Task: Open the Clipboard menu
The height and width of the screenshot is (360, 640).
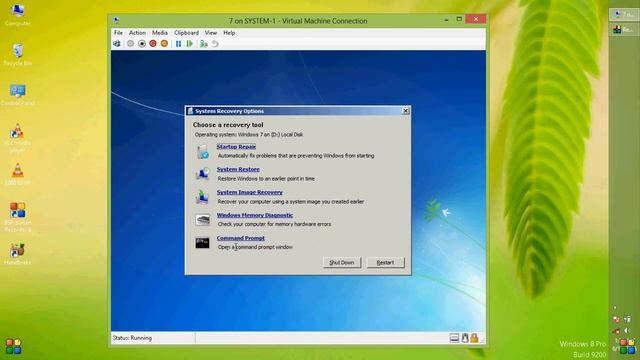Action: 186,33
